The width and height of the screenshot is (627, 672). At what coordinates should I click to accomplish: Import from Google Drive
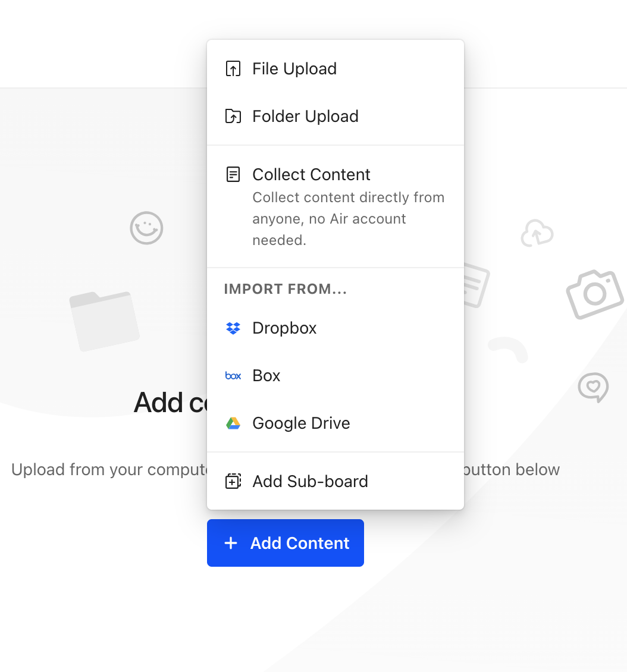301,423
